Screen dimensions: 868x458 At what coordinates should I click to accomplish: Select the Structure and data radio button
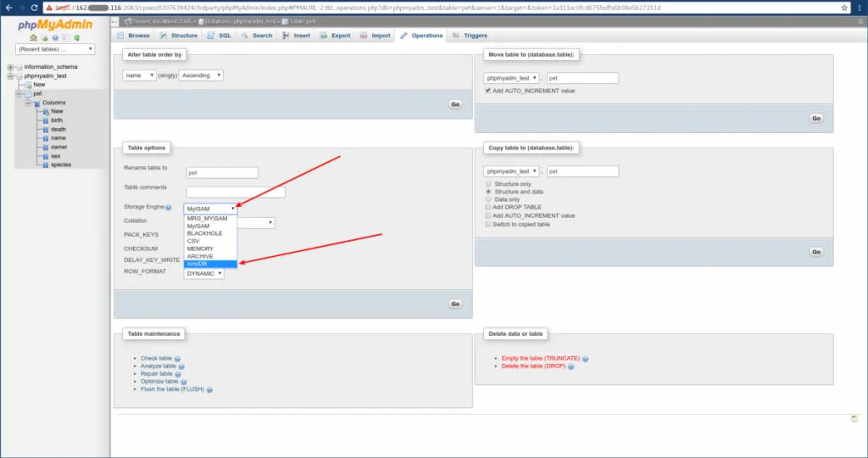488,192
